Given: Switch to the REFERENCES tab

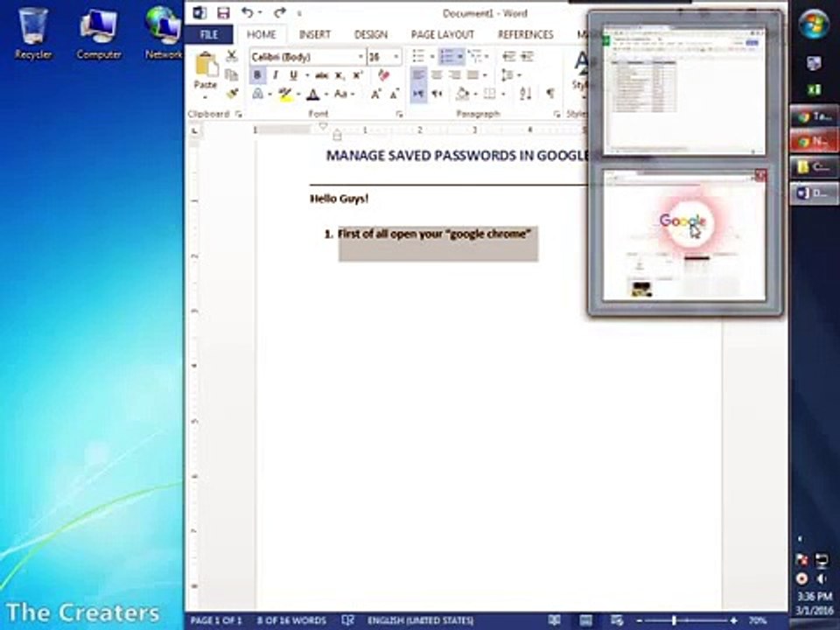Looking at the screenshot, I should click(x=526, y=35).
